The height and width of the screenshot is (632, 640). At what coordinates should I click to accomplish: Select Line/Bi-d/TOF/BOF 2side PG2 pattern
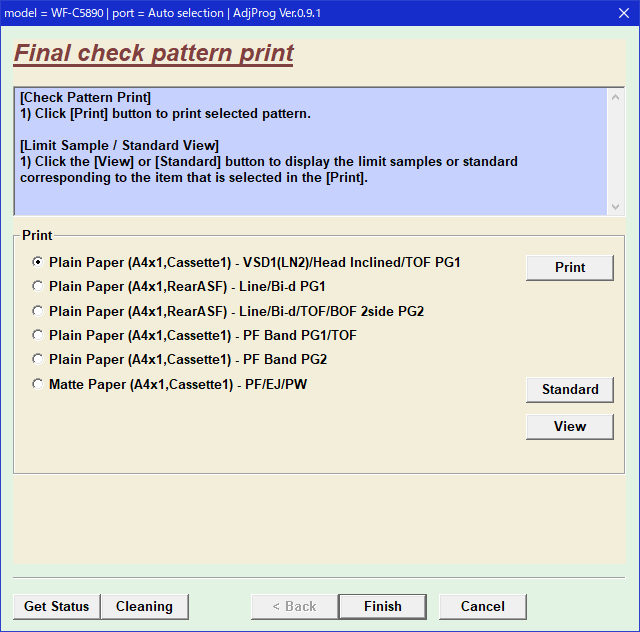38,311
